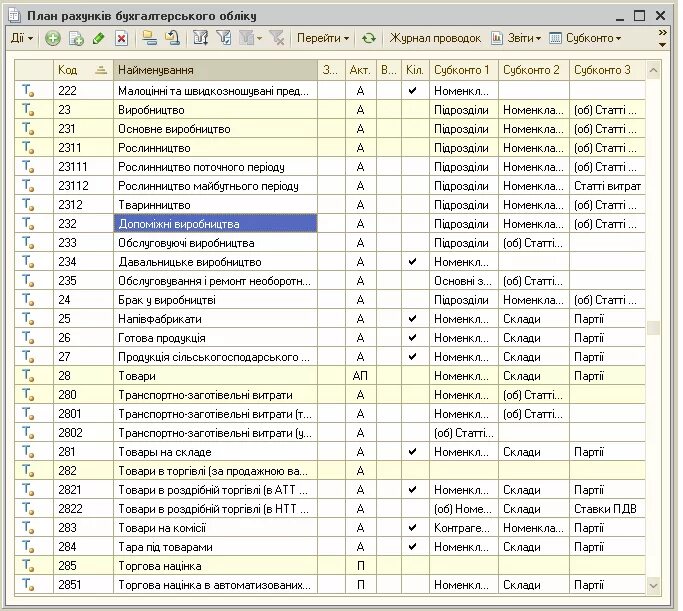This screenshot has width=683, height=611.
Task: Click the Субконто 3 column header
Action: (607, 70)
